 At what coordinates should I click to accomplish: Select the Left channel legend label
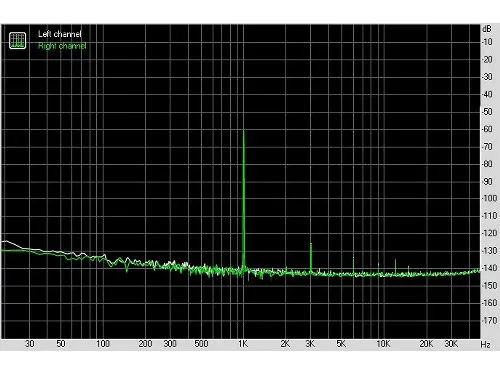tap(60, 34)
